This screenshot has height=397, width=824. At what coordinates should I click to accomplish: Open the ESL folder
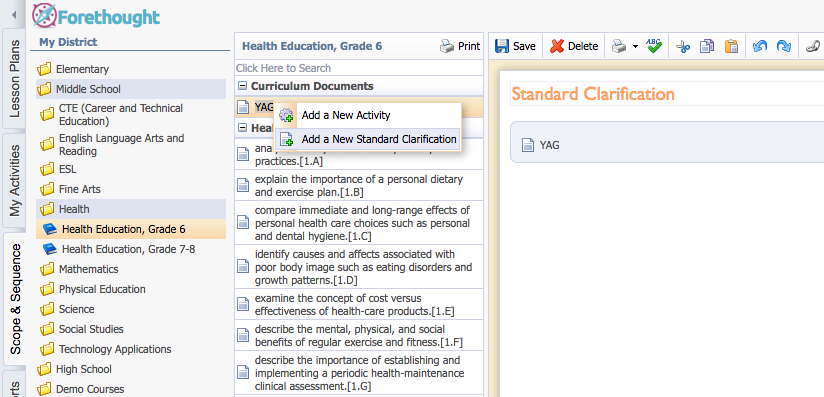pyautogui.click(x=131, y=169)
